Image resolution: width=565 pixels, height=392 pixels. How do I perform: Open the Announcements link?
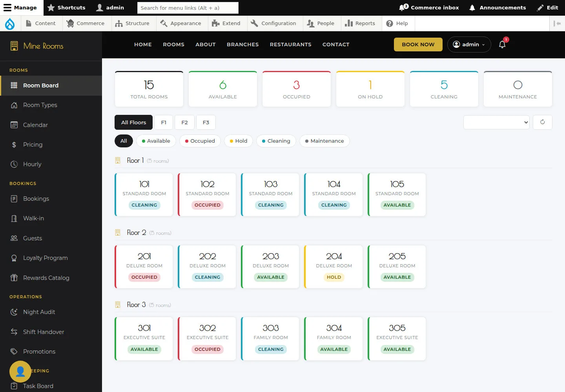[498, 7]
